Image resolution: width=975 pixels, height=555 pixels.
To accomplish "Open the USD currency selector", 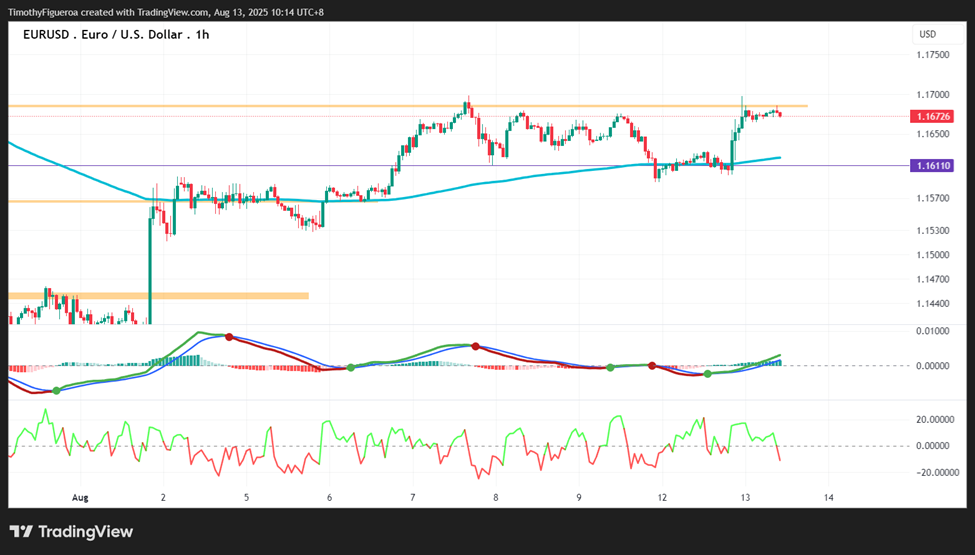I will (x=928, y=34).
